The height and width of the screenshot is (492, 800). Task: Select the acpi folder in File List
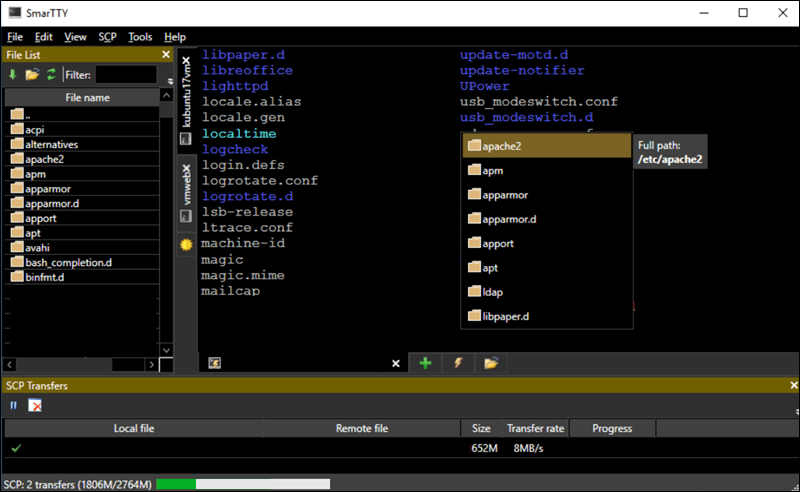pyautogui.click(x=82, y=129)
